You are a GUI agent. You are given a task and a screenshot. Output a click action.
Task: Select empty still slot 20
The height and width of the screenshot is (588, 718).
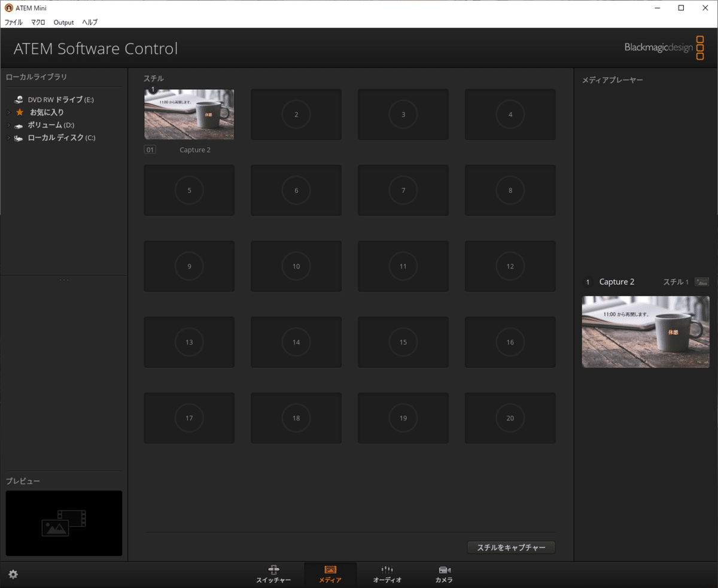[510, 418]
